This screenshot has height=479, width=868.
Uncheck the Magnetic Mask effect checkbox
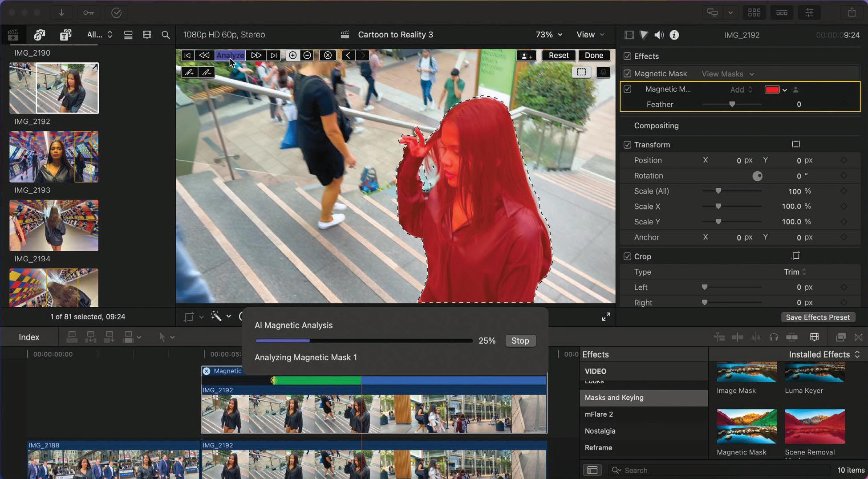tap(627, 73)
